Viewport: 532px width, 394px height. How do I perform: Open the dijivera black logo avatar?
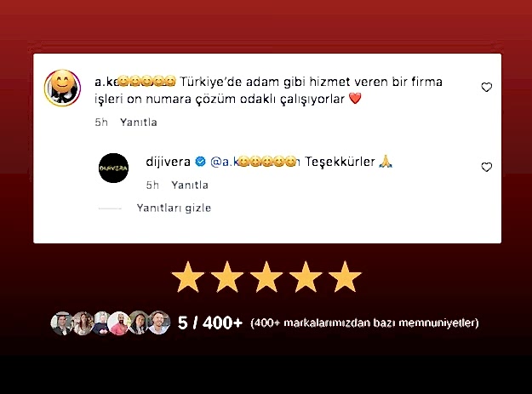coord(113,168)
